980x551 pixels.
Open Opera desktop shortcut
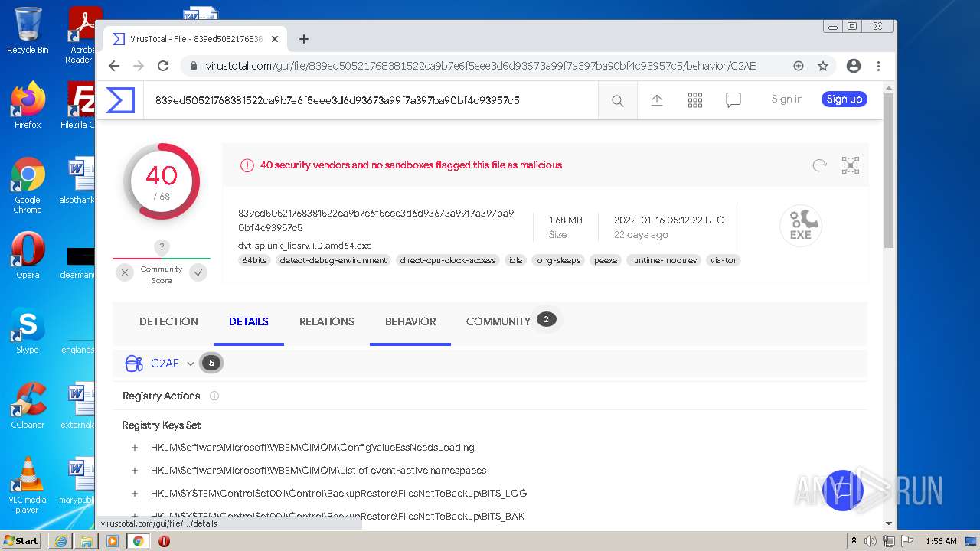click(28, 256)
